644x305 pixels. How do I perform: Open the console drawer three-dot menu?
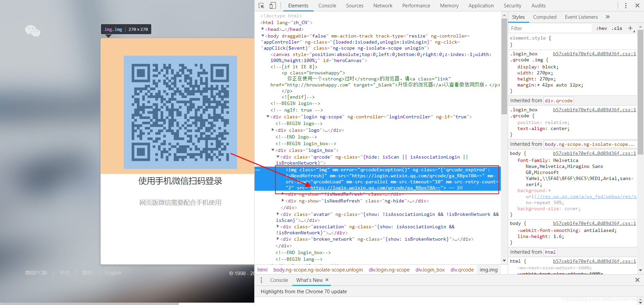[x=261, y=280]
